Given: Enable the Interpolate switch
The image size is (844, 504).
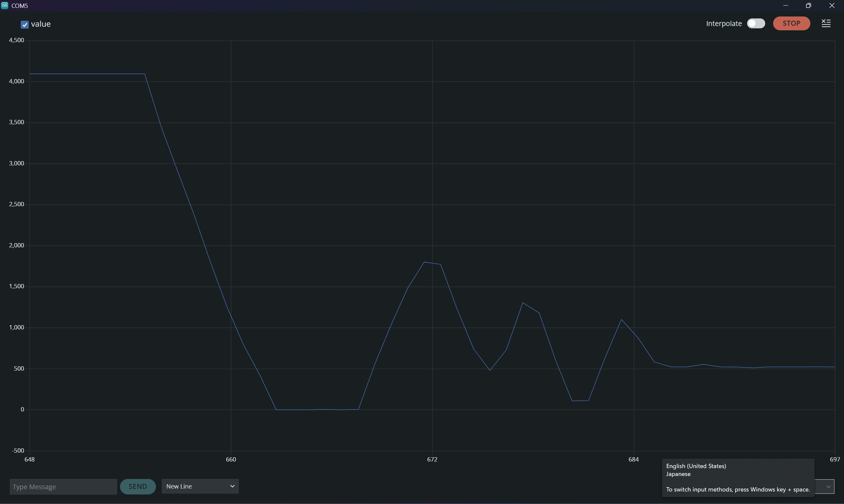Looking at the screenshot, I should click(x=756, y=23).
